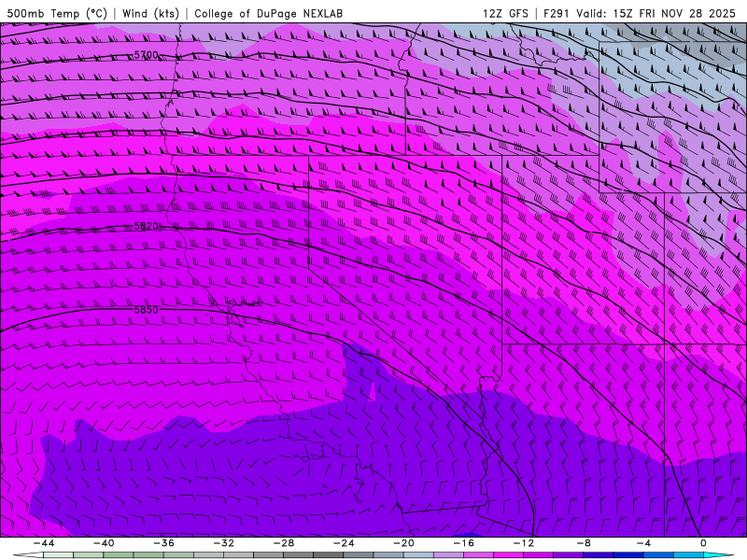This screenshot has height=560, width=747.
Task: Click the "College of DuPage NEXLAB" credit text
Action: click(268, 13)
